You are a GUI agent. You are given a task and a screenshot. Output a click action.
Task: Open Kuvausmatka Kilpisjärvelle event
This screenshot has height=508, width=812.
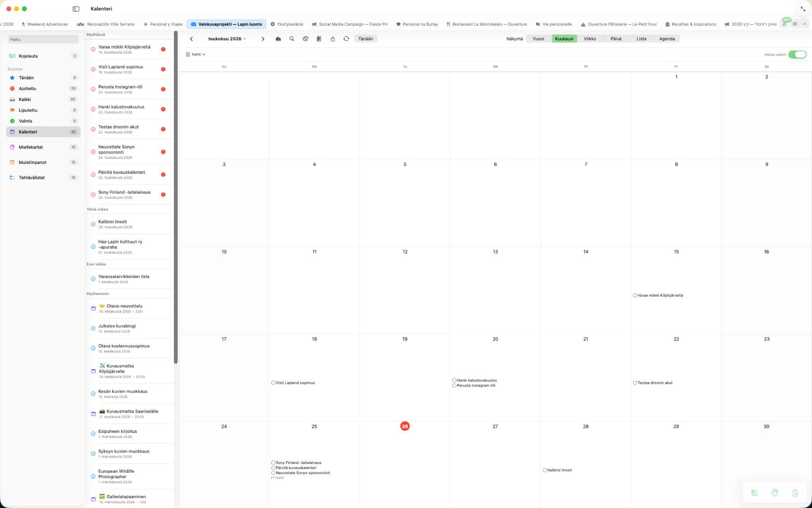(x=129, y=371)
